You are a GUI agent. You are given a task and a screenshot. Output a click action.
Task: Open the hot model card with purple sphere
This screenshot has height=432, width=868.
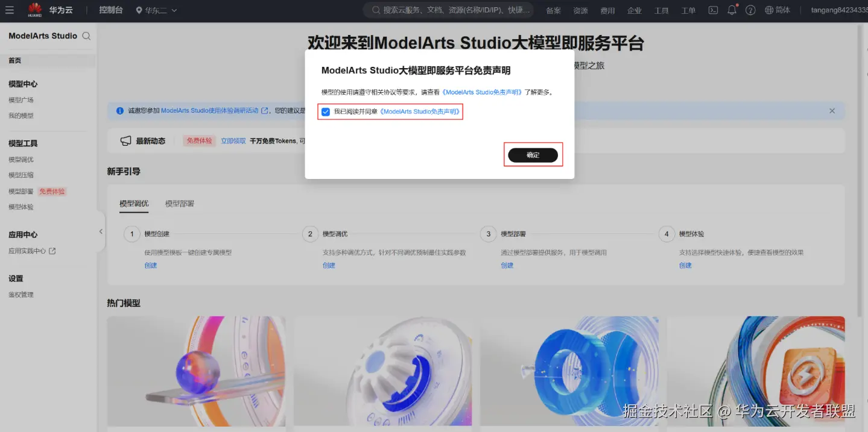point(196,371)
